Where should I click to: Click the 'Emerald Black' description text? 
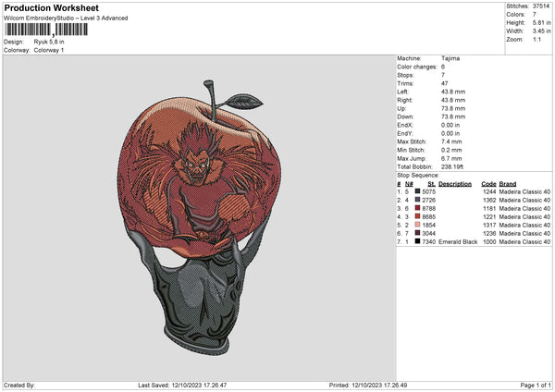[x=458, y=241]
